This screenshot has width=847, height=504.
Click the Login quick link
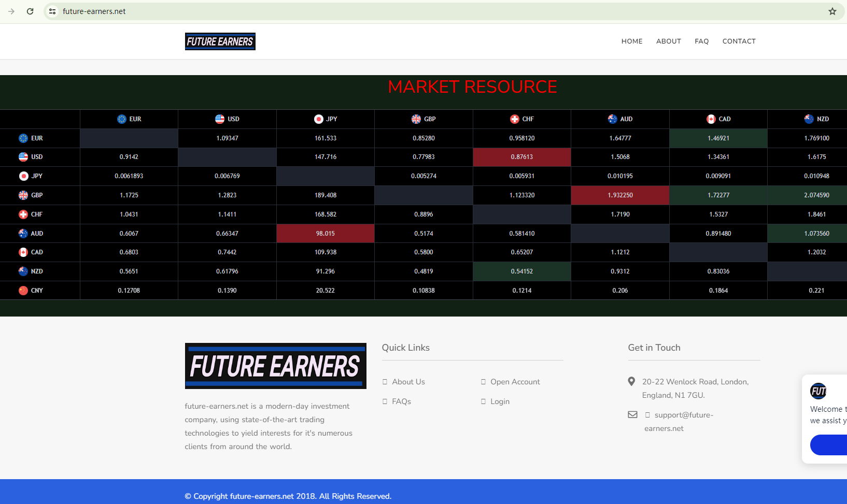(500, 401)
